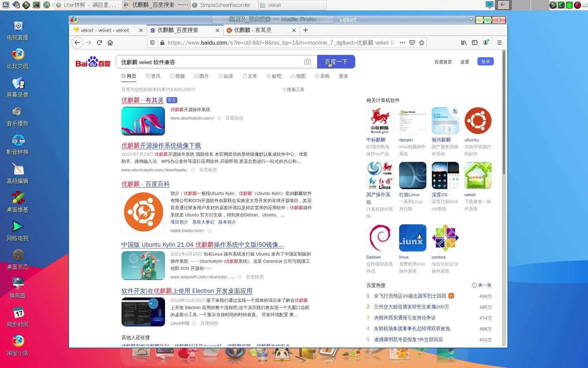588x368 pixels.
Task: Select the 视频 search category
Action: pyautogui.click(x=177, y=76)
